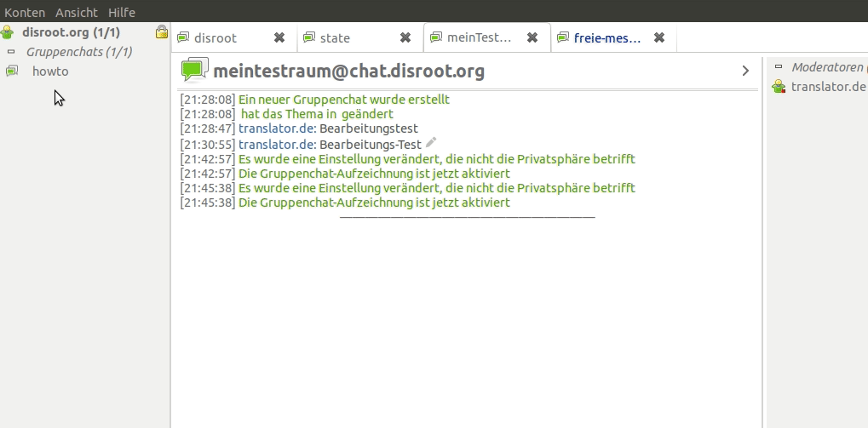Click the translator.de moderator avatar icon
The height and width of the screenshot is (428, 868).
779,86
